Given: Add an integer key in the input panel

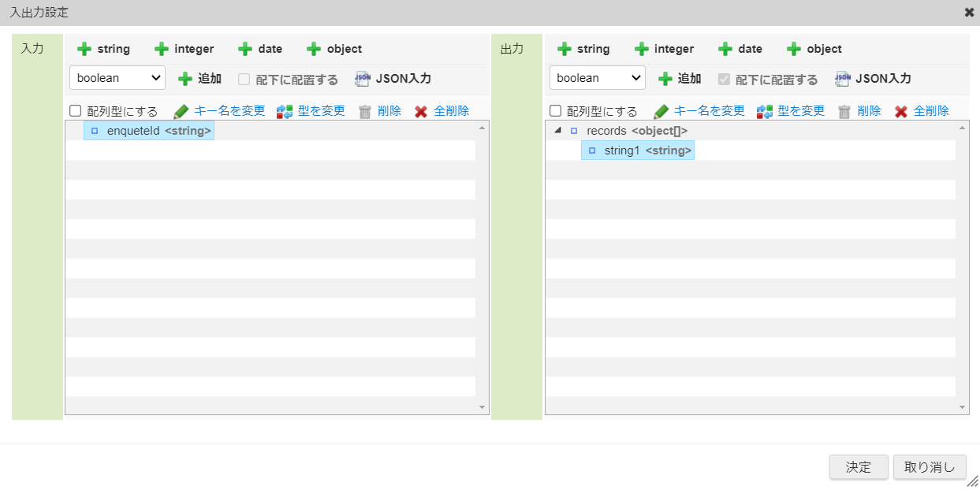Looking at the screenshot, I should click(184, 49).
